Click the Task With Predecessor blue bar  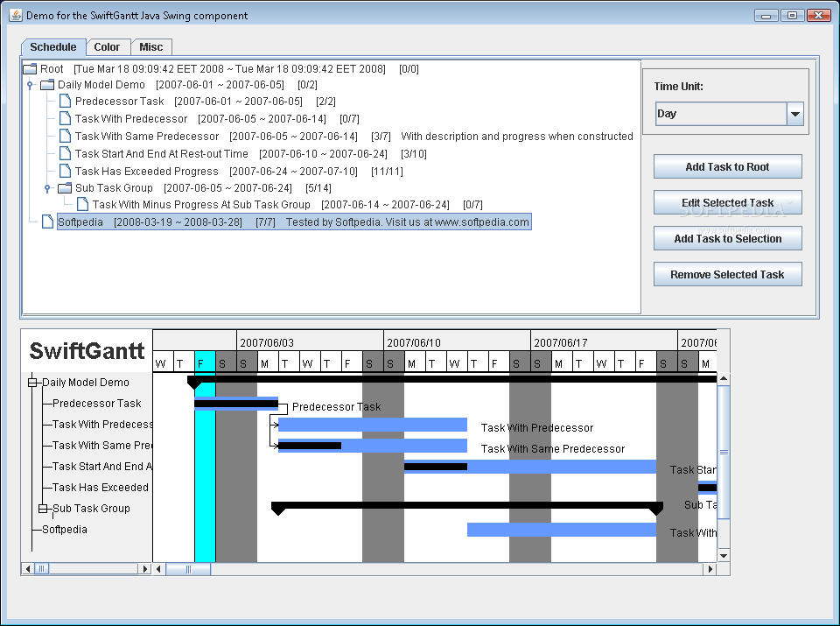coord(373,425)
